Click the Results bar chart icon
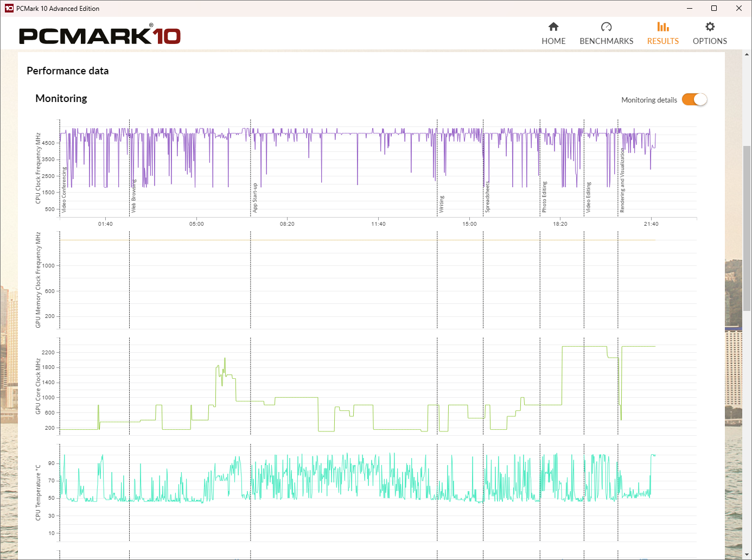 [662, 27]
